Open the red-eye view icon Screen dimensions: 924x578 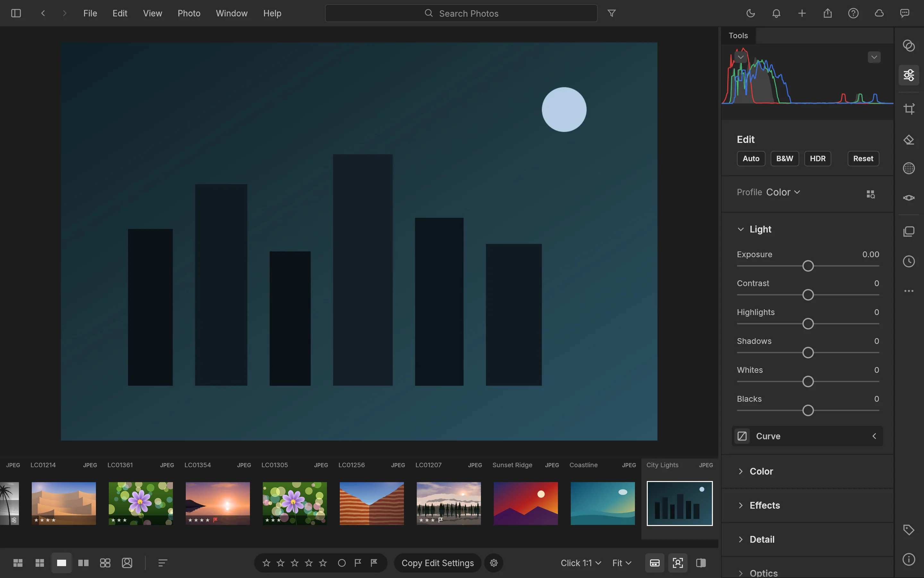tap(909, 197)
